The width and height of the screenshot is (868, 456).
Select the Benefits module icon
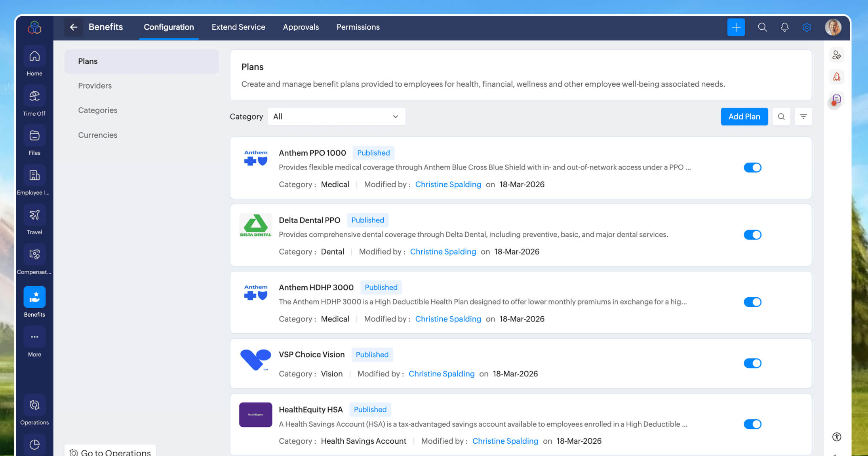coord(34,297)
